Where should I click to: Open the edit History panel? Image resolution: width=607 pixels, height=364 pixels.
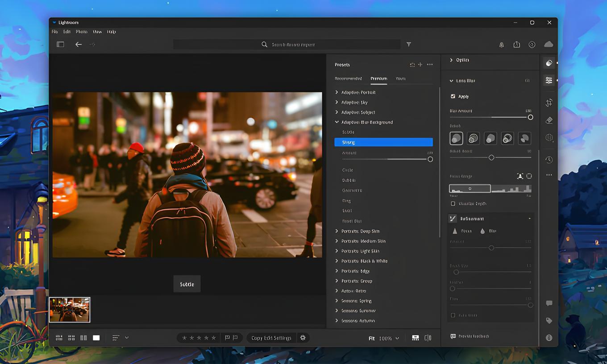pyautogui.click(x=549, y=159)
